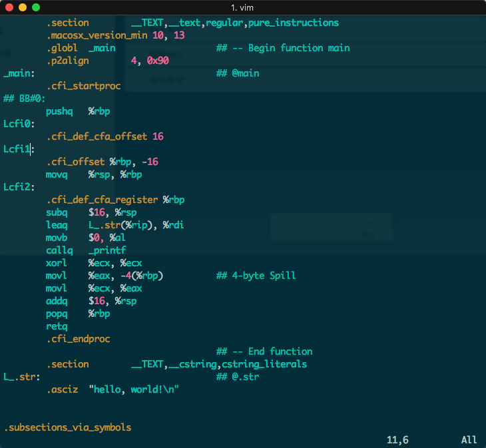This screenshot has width=486, height=448.
Task: Click the 11,6 cursor position indicator
Action: pos(397,440)
